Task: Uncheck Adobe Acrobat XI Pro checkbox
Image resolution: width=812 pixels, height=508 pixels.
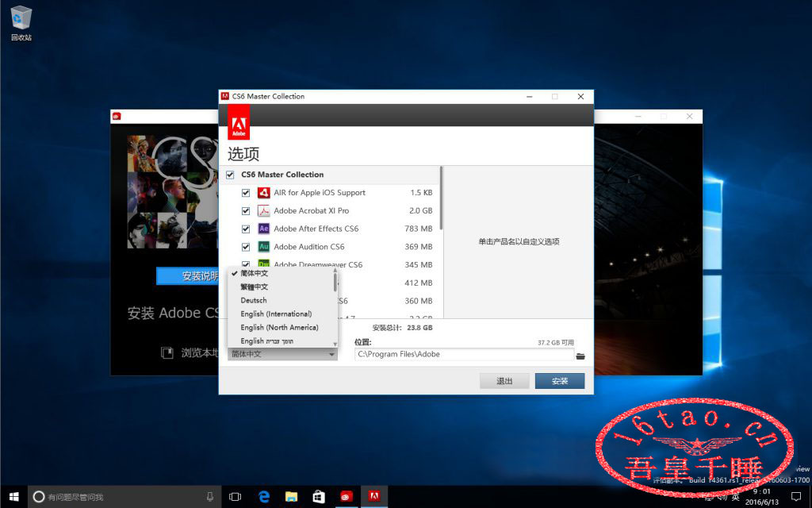Action: coord(246,211)
